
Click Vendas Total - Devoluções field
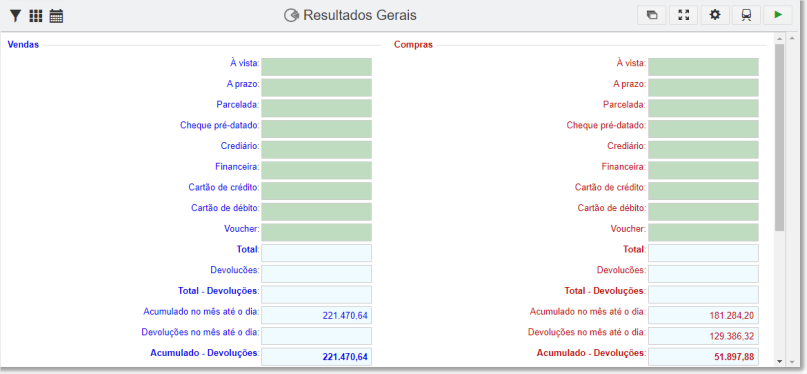[317, 294]
